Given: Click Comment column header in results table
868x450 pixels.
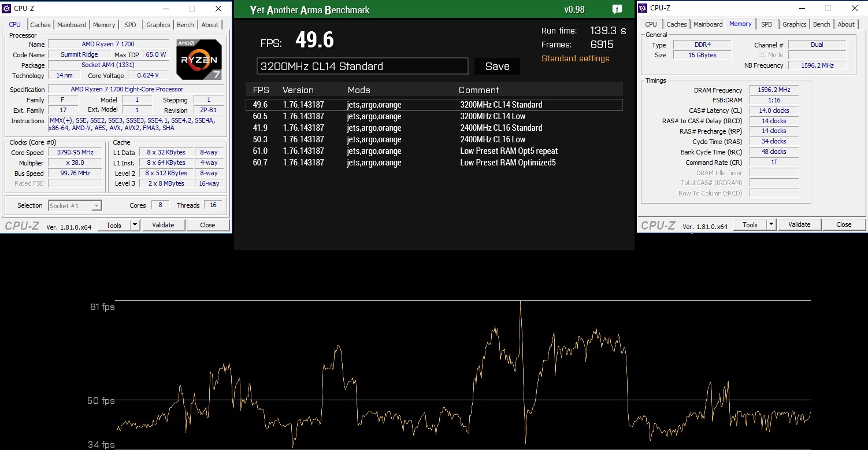Looking at the screenshot, I should [x=478, y=90].
